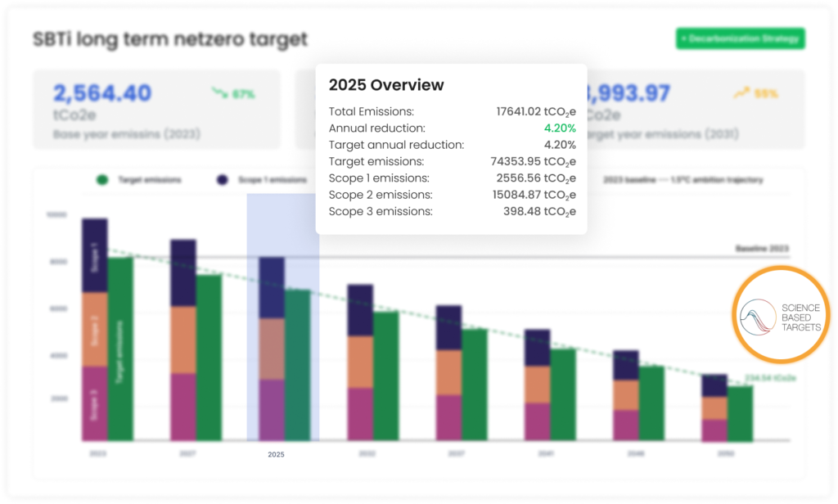Click the green Annual reduction 4.20% value

(x=560, y=128)
